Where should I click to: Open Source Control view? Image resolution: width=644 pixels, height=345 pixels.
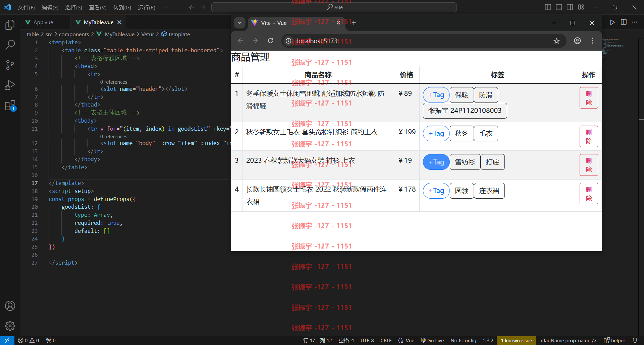coord(10,65)
